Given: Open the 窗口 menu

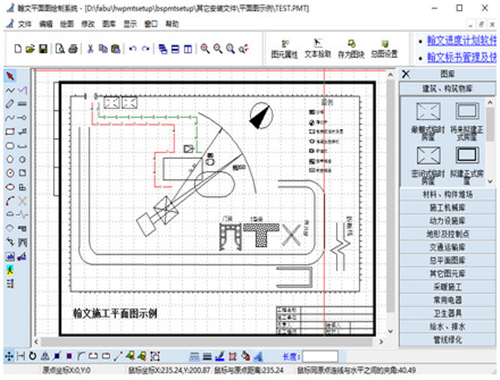Looking at the screenshot, I should 151,24.
